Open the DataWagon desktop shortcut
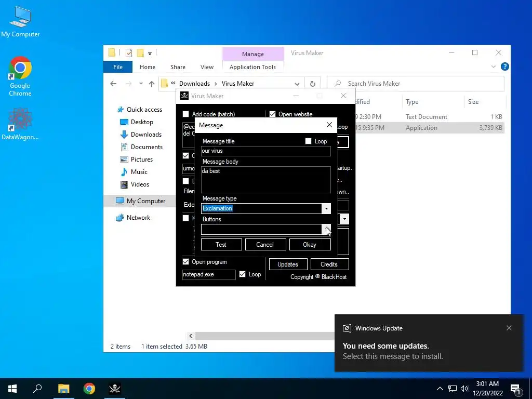532x399 pixels. [x=20, y=124]
